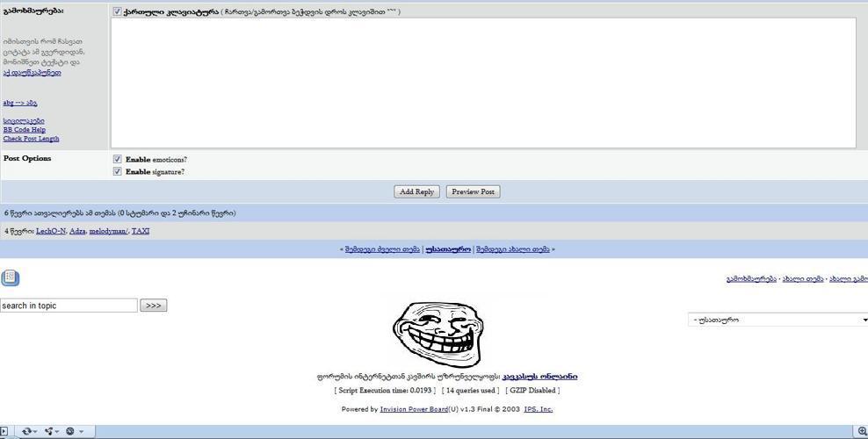Click the Opera Unite sharing icon
The width and height of the screenshot is (868, 439).
48,431
